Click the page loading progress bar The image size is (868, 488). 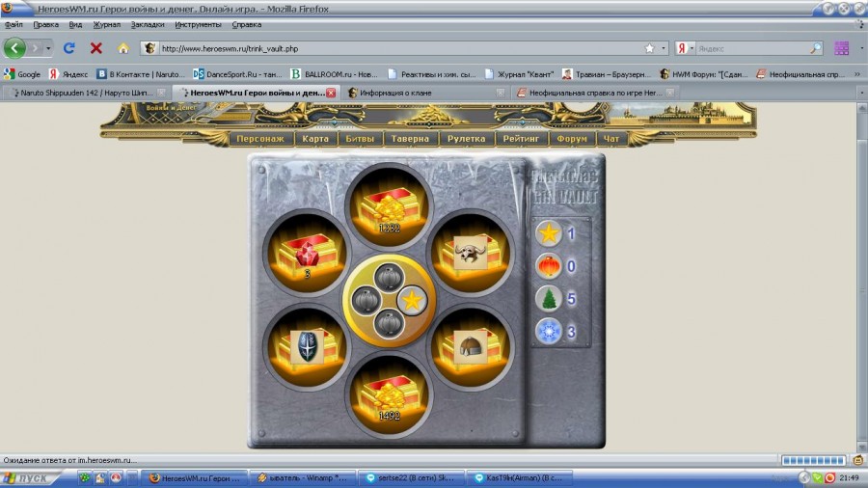(813, 460)
